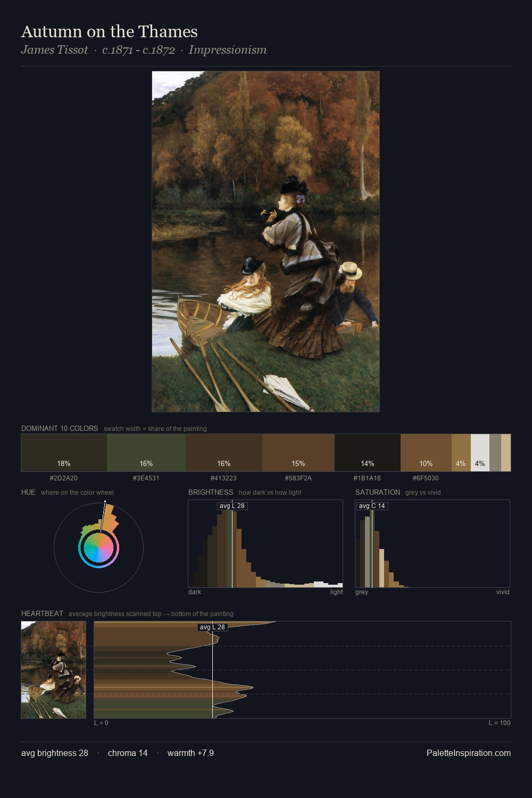Click the Heartbeat brightness curve chart

(302, 670)
